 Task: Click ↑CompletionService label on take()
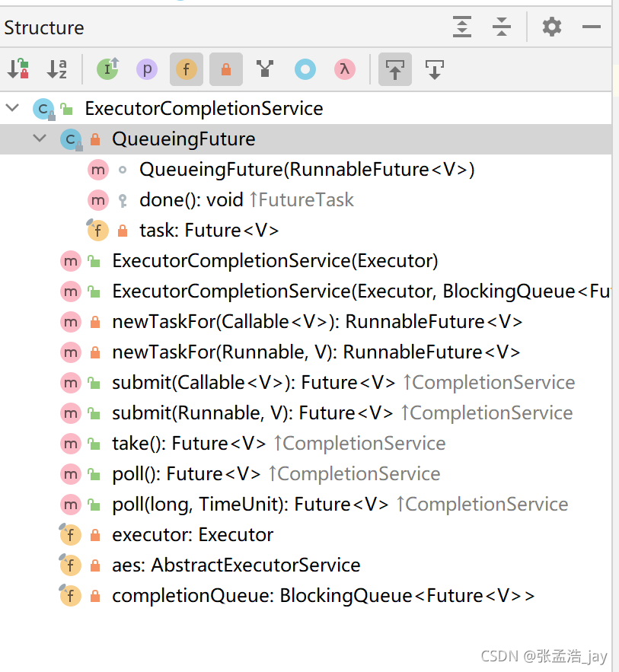coord(359,444)
